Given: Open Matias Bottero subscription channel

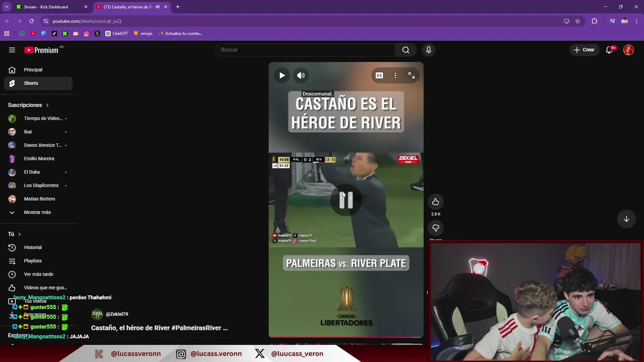Looking at the screenshot, I should [x=38, y=199].
